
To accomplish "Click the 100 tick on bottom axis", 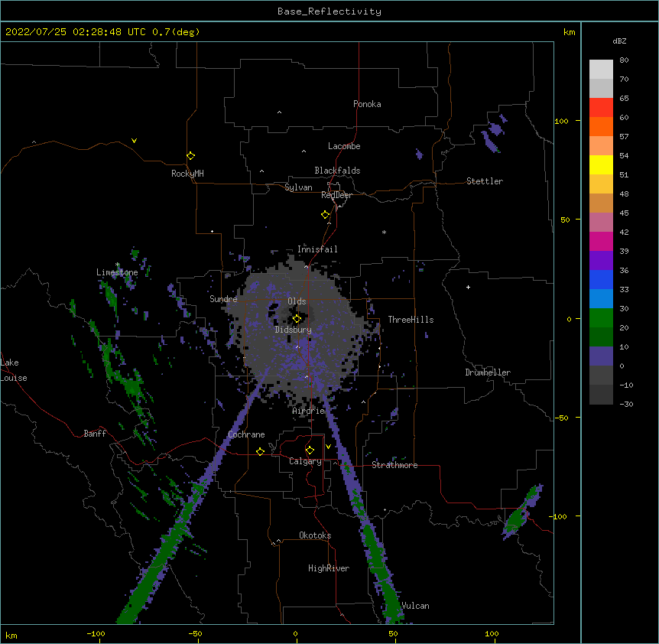I will 492,633.
